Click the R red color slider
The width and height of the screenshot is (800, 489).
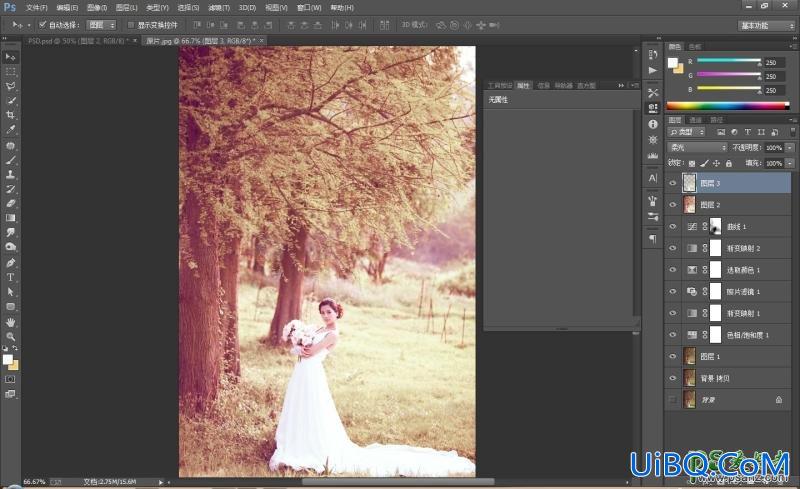tap(729, 61)
